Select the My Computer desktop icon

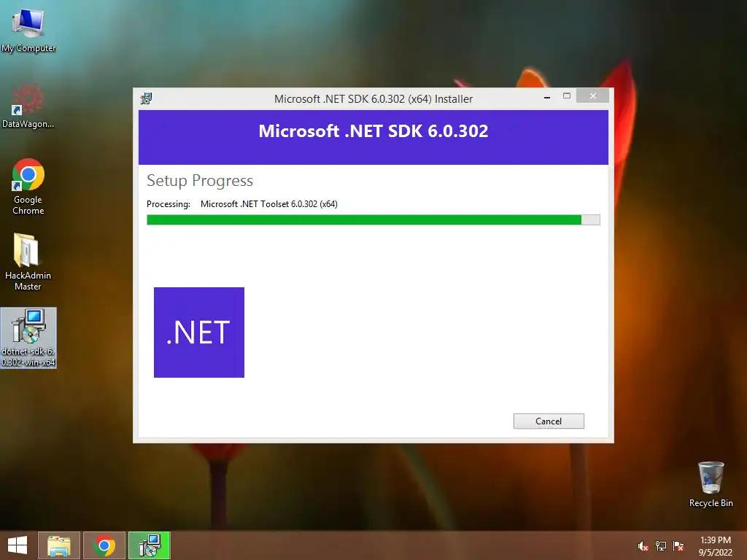pyautogui.click(x=28, y=31)
